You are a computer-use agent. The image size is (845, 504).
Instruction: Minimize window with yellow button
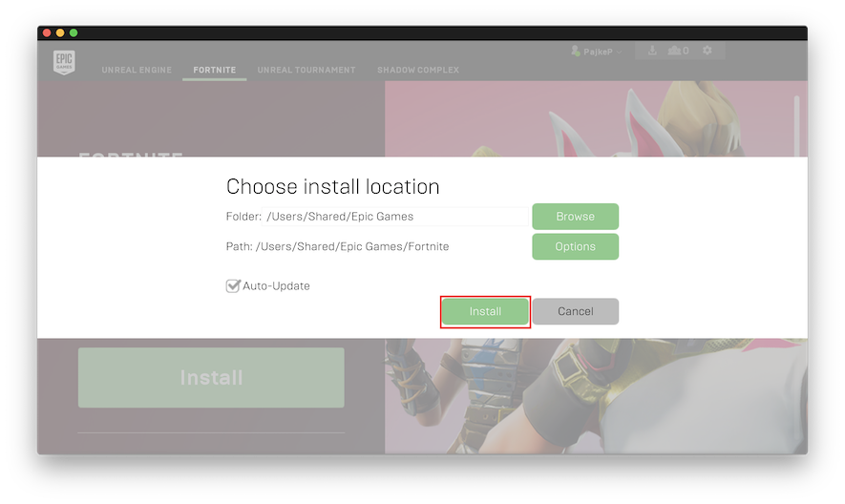60,32
